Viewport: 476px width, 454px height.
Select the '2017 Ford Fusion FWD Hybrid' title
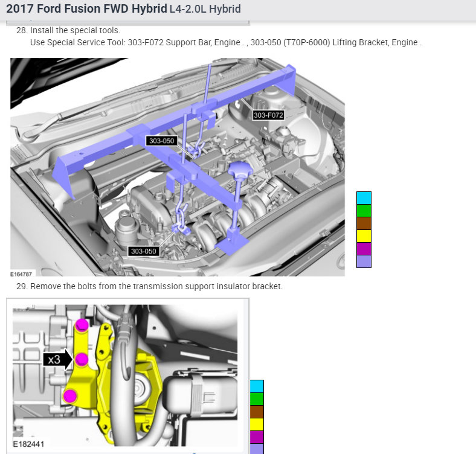coord(86,8)
